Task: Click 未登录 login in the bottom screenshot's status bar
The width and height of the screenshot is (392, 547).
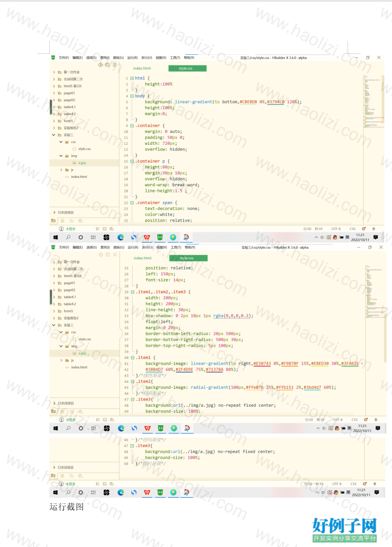Action: pyautogui.click(x=71, y=484)
